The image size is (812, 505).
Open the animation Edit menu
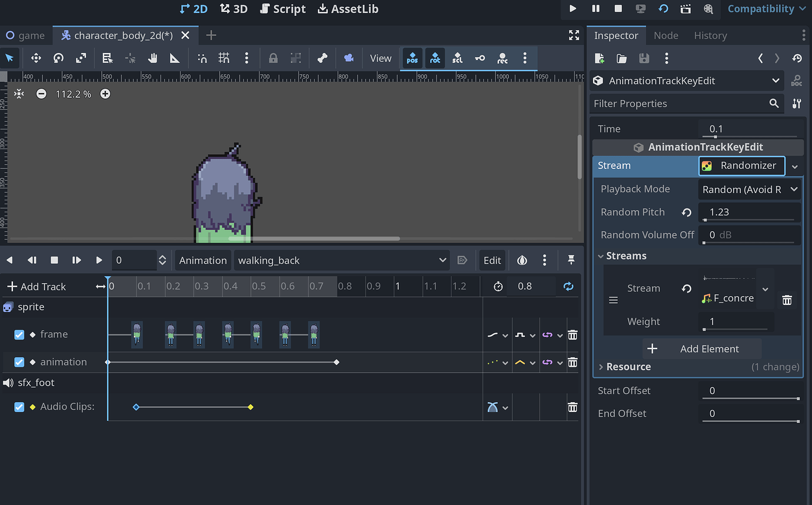pos(492,260)
